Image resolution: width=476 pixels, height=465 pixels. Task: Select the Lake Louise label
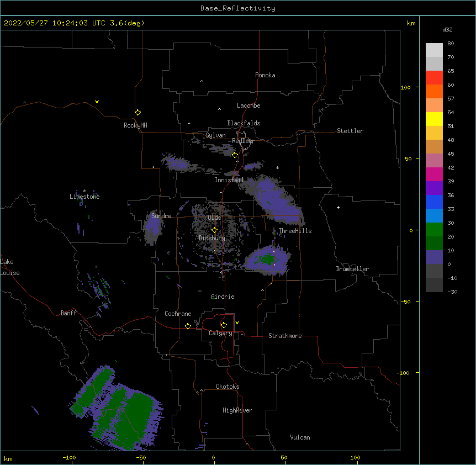(10, 267)
